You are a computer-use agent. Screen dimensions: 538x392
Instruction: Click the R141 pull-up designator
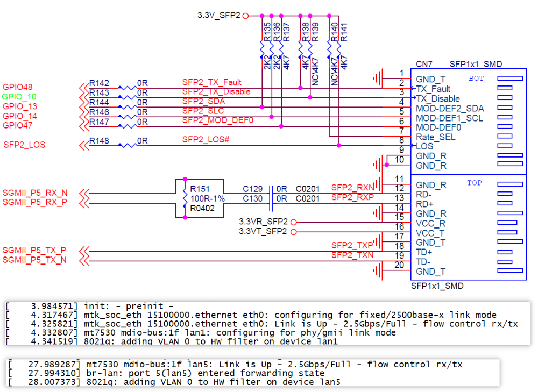coord(344,32)
